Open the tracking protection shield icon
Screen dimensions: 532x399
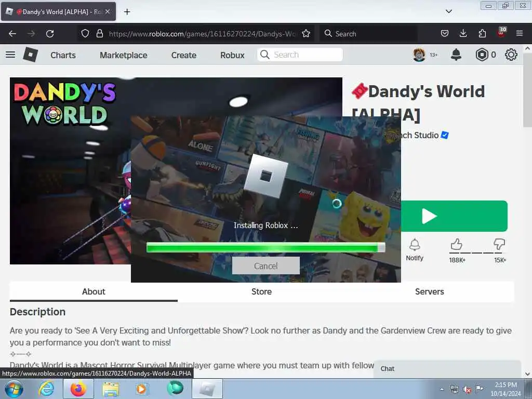[x=85, y=33]
